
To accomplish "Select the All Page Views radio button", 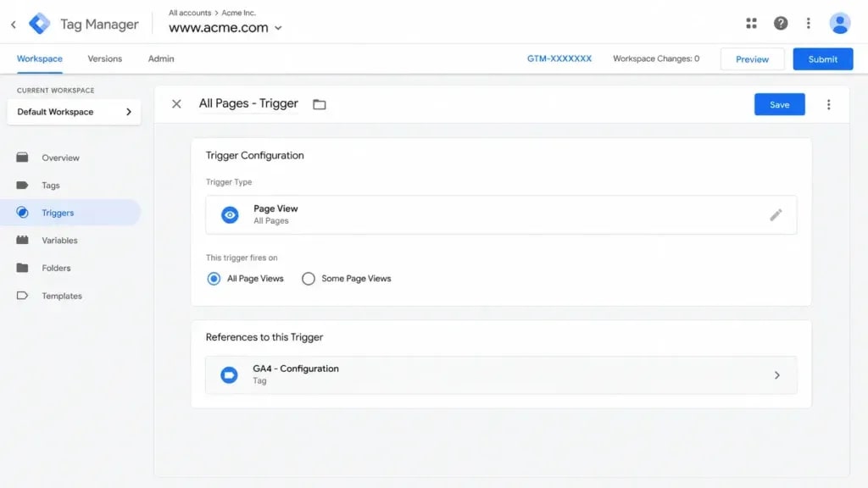I will pos(214,279).
